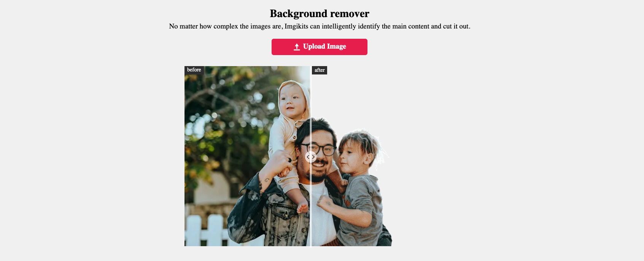Click the upload arrow icon

pyautogui.click(x=297, y=47)
